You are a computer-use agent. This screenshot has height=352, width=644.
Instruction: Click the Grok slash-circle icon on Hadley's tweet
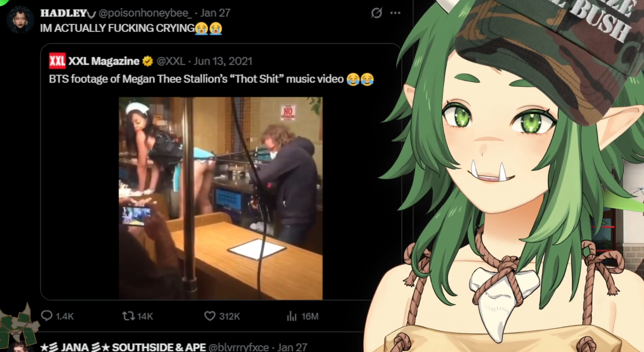(x=377, y=13)
